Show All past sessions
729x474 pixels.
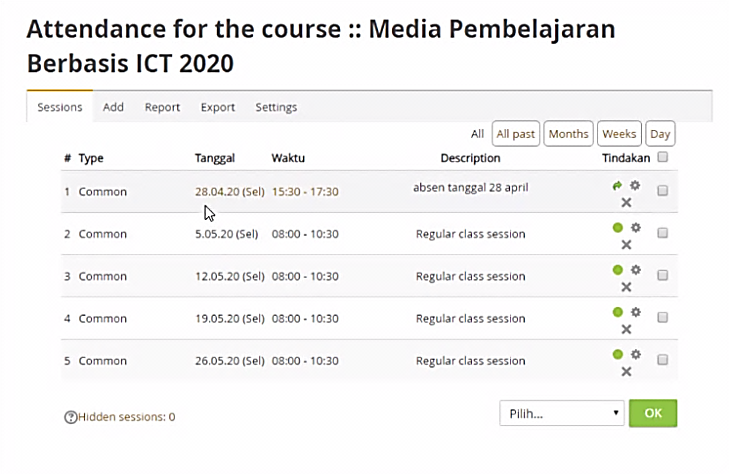516,134
